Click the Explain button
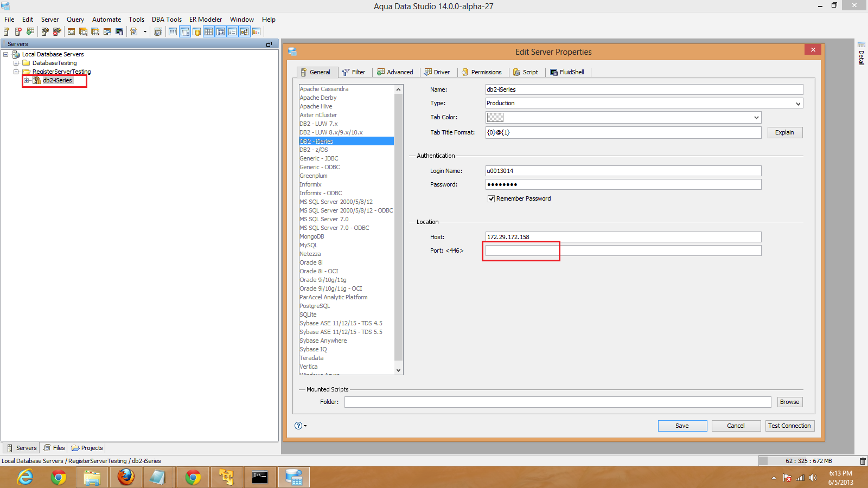868x488 pixels. point(784,132)
